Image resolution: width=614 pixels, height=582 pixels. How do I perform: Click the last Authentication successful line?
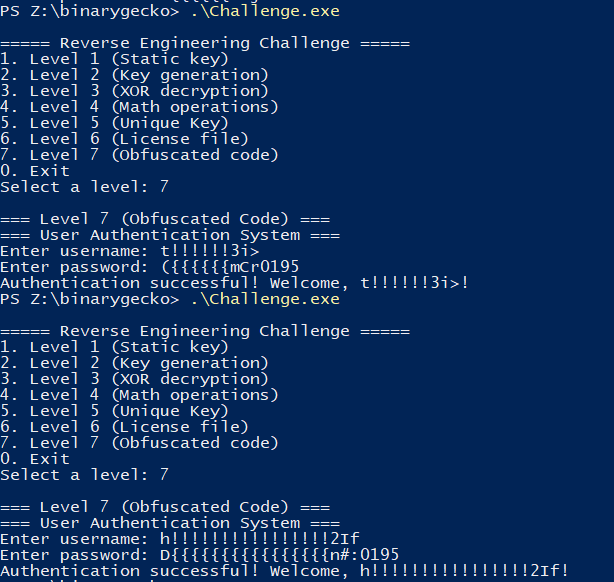click(284, 571)
